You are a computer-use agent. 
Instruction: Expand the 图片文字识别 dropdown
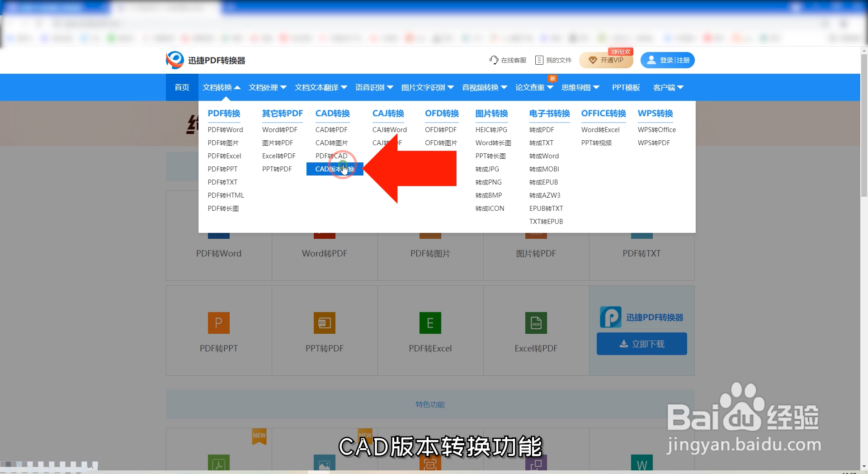pyautogui.click(x=428, y=87)
